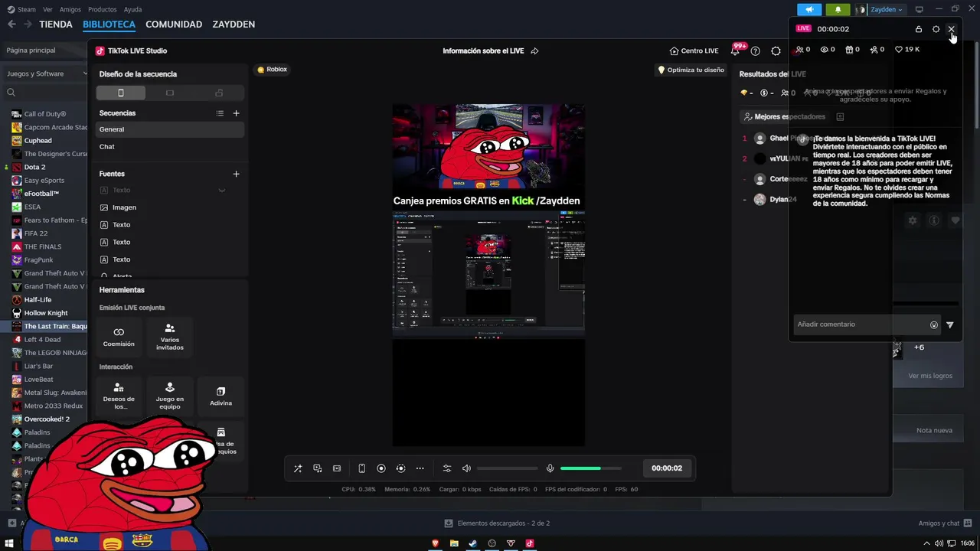Select the Chat scene
The width and height of the screenshot is (980, 551).
pyautogui.click(x=170, y=146)
